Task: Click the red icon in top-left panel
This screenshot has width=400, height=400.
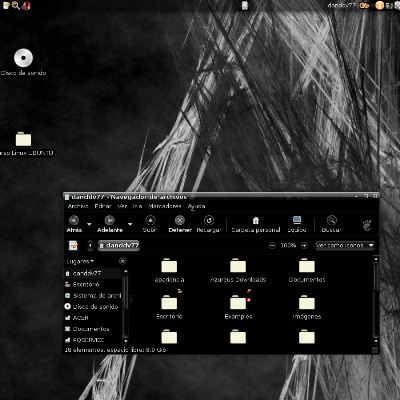Action: (27, 5)
